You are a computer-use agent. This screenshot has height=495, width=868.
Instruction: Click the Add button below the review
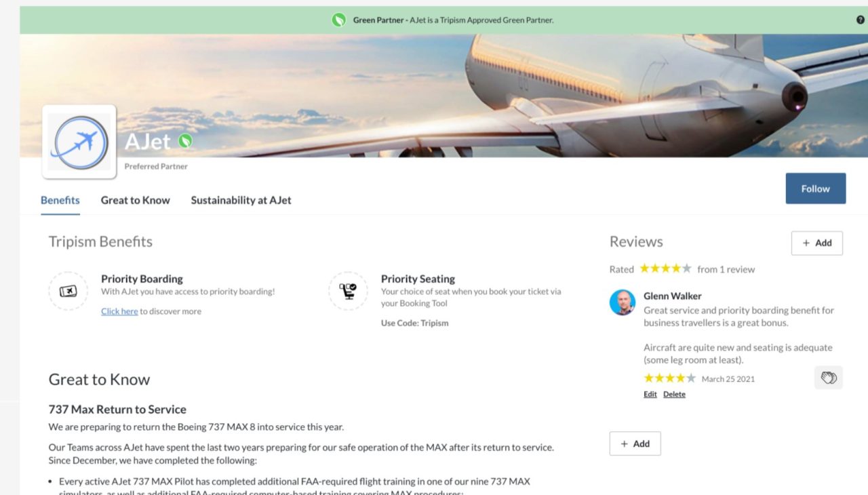coord(635,443)
